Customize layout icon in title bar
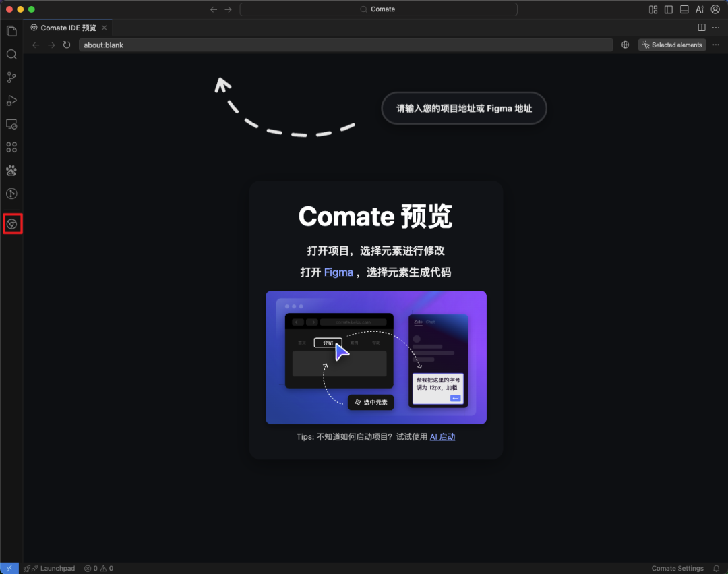Image resolution: width=728 pixels, height=574 pixels. pyautogui.click(x=653, y=9)
